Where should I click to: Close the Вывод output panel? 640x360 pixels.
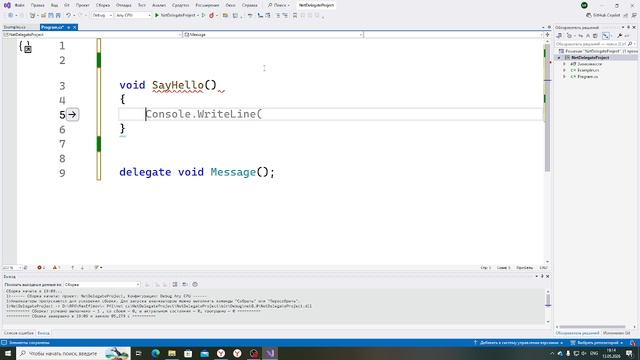pos(548,276)
